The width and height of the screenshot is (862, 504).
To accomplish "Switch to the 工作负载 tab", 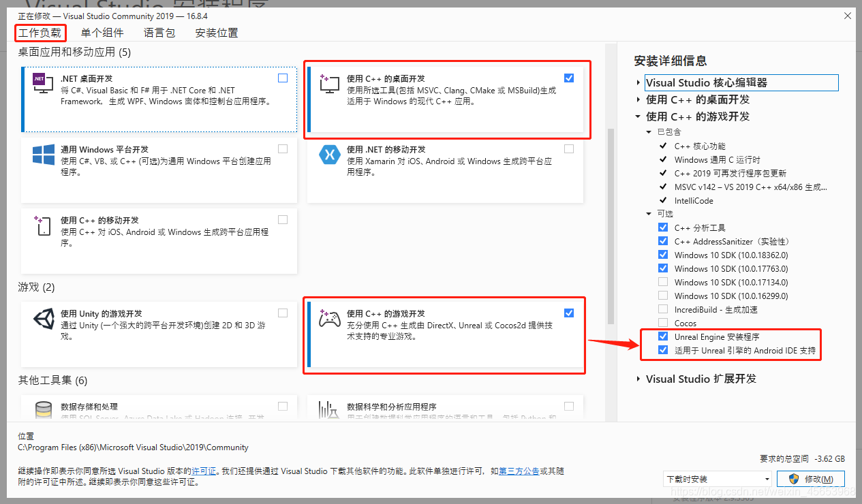I will pos(40,33).
